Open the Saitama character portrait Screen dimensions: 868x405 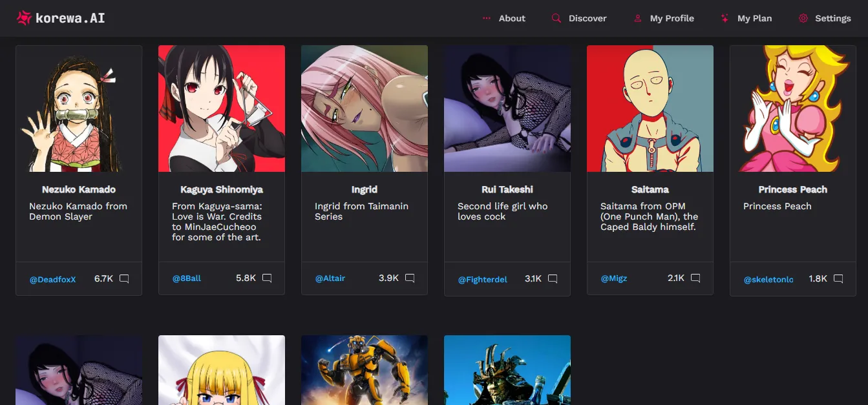pyautogui.click(x=650, y=109)
